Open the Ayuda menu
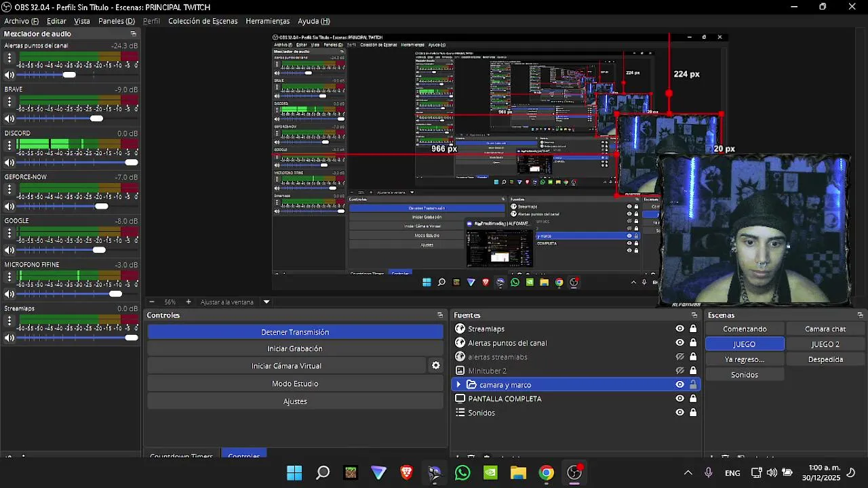This screenshot has width=868, height=488. pyautogui.click(x=314, y=21)
